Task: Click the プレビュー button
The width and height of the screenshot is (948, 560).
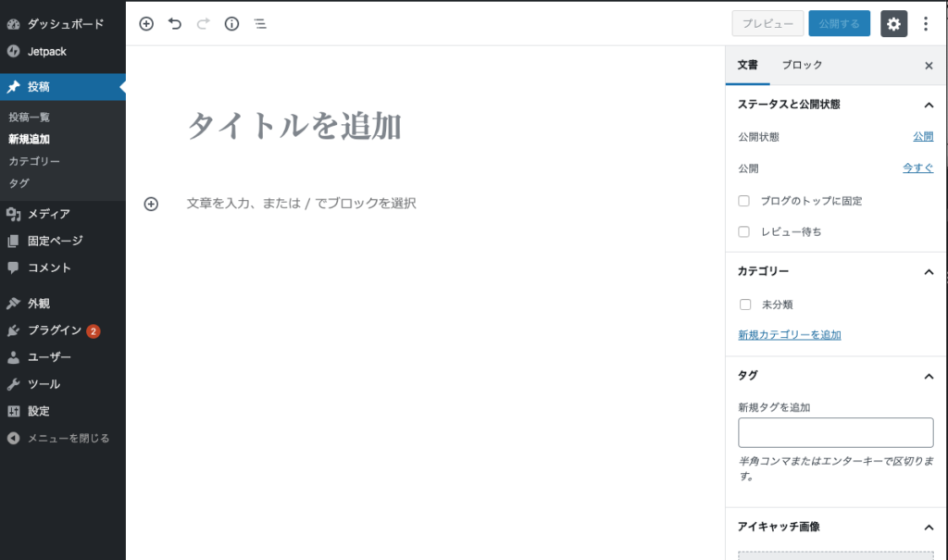Action: 767,24
